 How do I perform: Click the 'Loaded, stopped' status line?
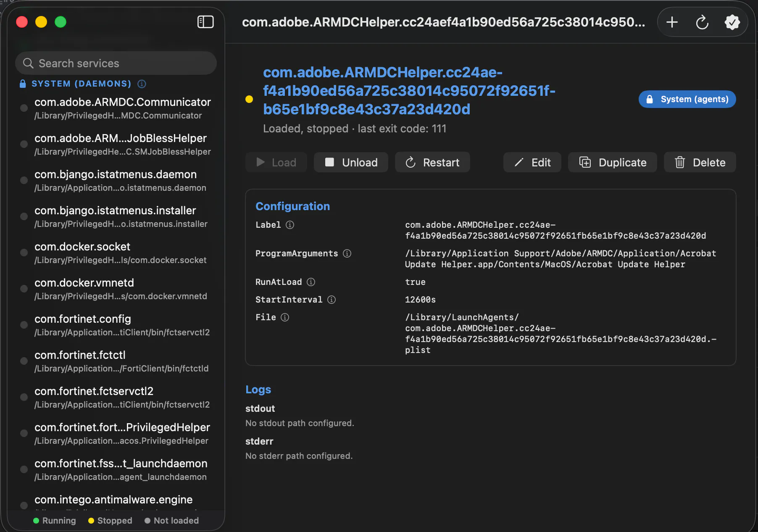(355, 129)
